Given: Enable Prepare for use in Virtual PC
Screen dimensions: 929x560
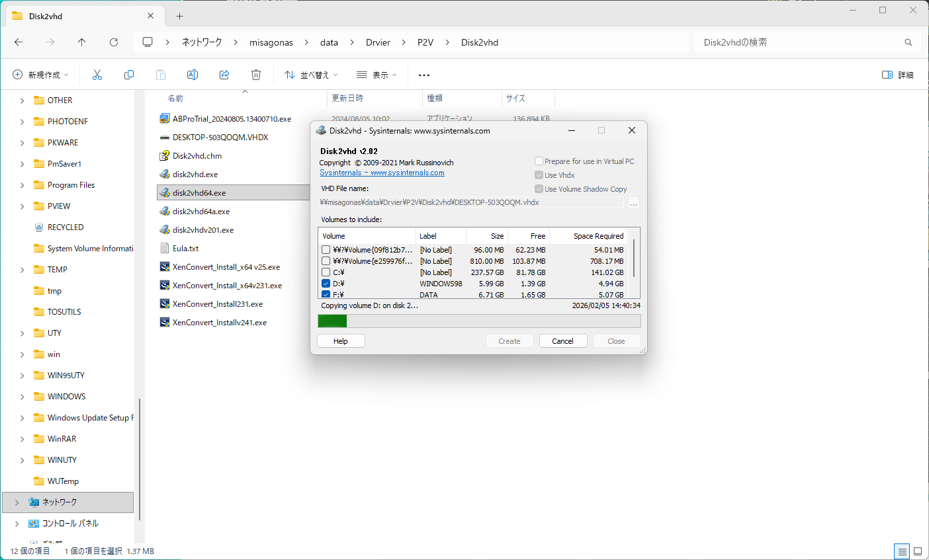Looking at the screenshot, I should click(539, 161).
